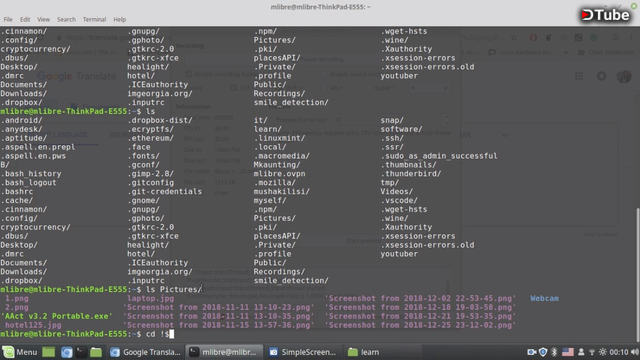Image resolution: width=640 pixels, height=360 pixels.
Task: Open the Help menu
Action: (x=120, y=19)
